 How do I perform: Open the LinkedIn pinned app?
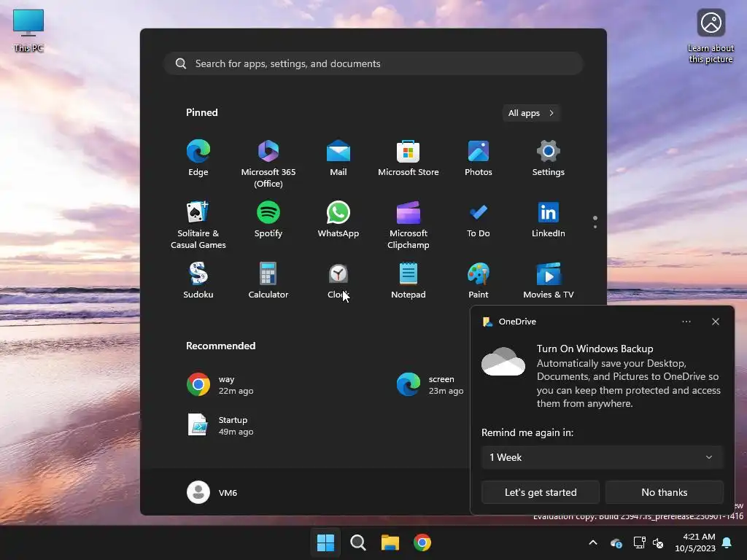pos(549,219)
